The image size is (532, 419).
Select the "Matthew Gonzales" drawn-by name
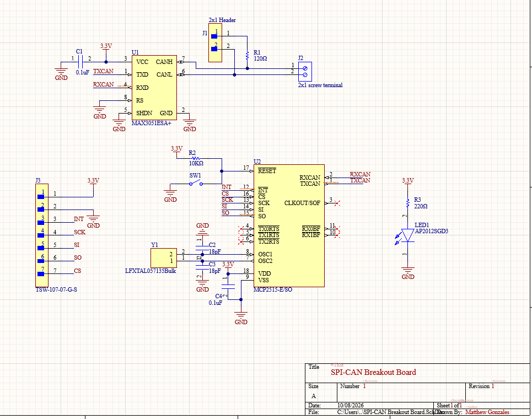[x=487, y=412]
